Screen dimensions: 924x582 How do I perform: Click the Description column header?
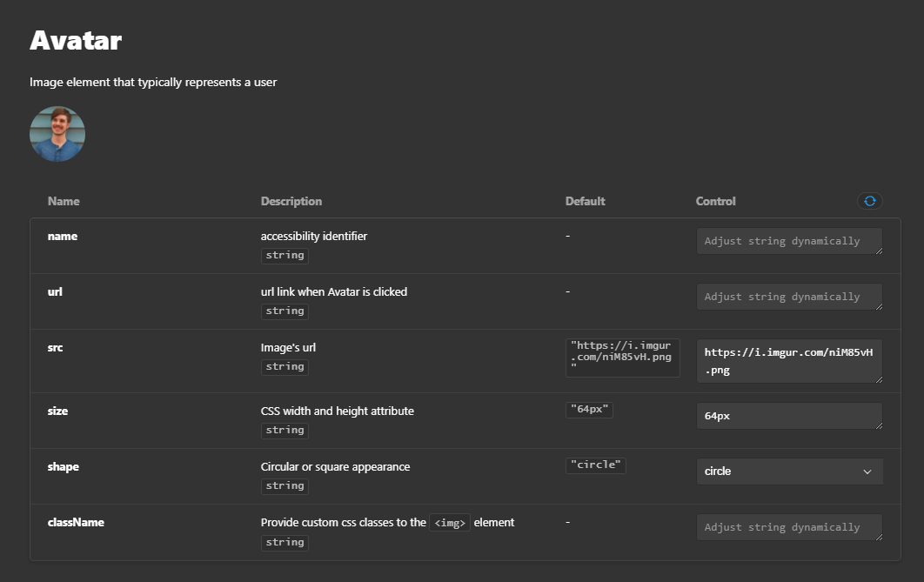pos(291,201)
